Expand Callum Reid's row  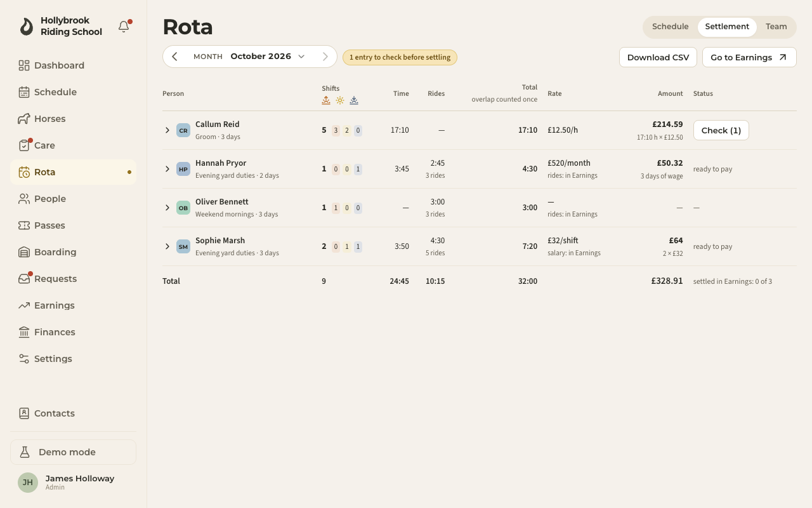[x=167, y=130]
